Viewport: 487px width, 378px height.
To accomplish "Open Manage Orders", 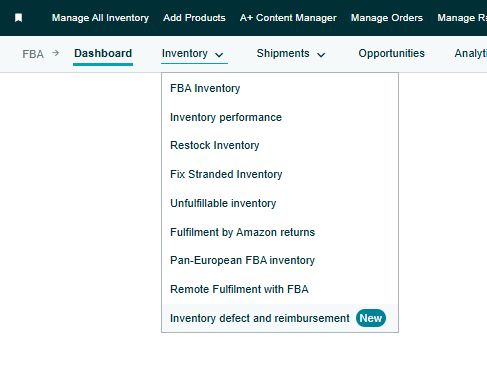I will point(387,18).
